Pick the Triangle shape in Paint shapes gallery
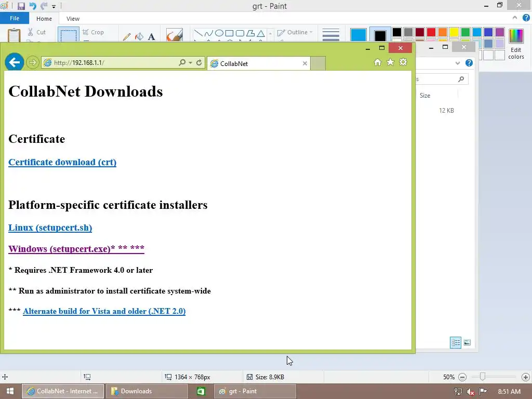The image size is (532, 399). 261,33
